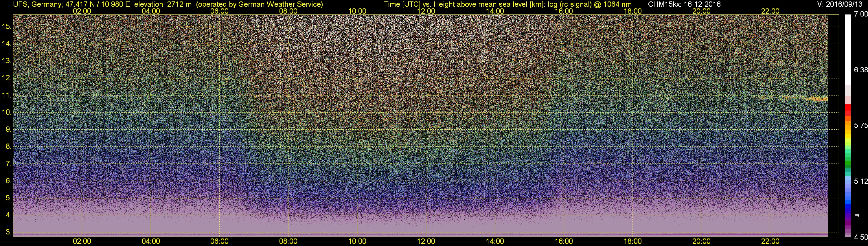Click the height label '6.' on the y-axis
The image size is (868, 246).
coord(8,181)
